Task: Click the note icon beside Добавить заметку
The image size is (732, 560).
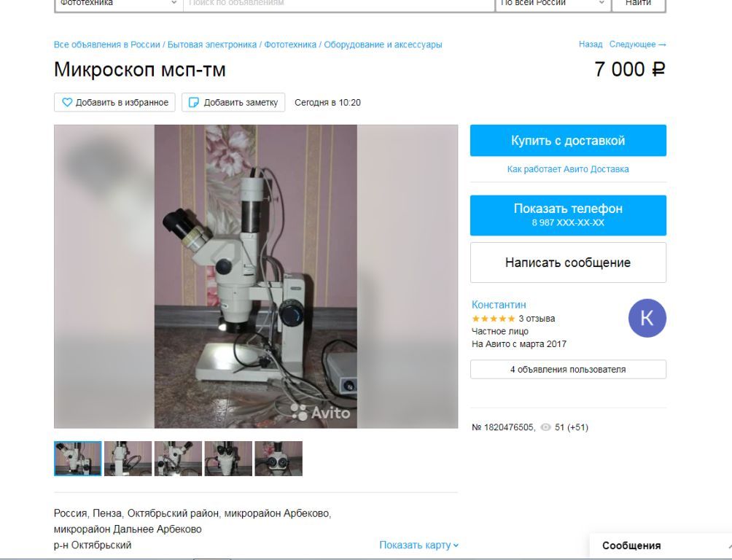Action: [x=193, y=102]
